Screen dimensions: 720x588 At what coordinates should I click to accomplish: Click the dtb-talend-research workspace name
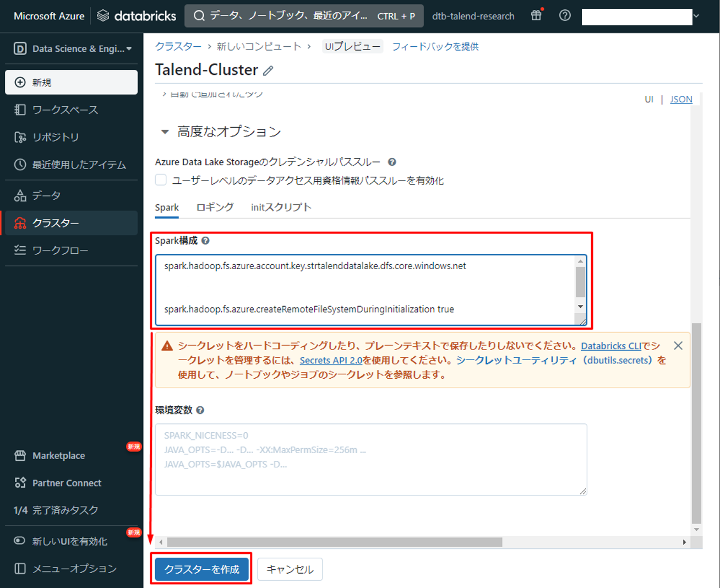coord(473,16)
